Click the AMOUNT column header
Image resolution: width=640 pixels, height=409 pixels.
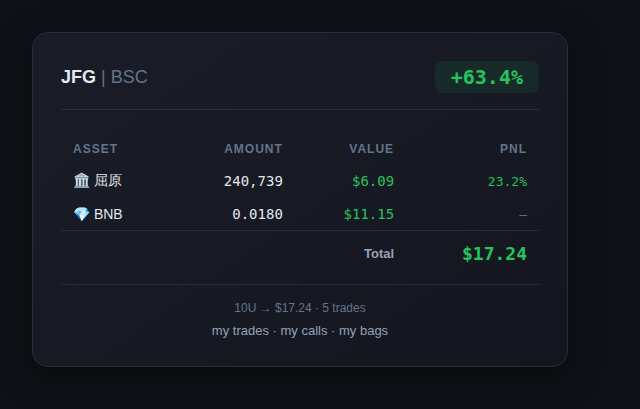253,149
